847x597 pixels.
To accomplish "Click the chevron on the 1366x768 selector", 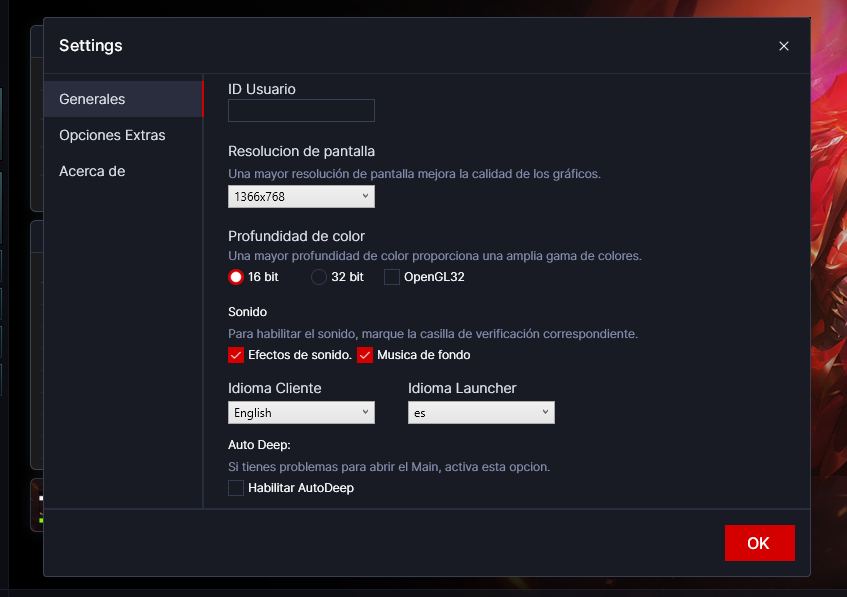I will (365, 197).
